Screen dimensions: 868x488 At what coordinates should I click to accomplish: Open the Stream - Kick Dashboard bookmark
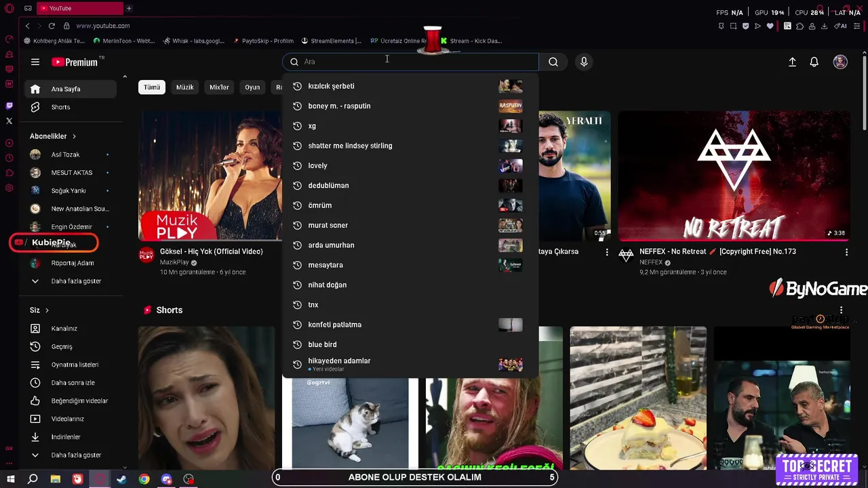coord(471,41)
